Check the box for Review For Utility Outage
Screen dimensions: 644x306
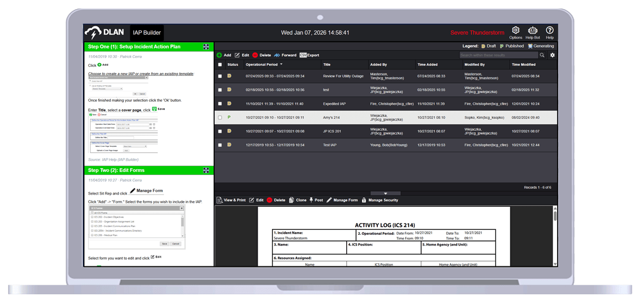pyautogui.click(x=219, y=76)
